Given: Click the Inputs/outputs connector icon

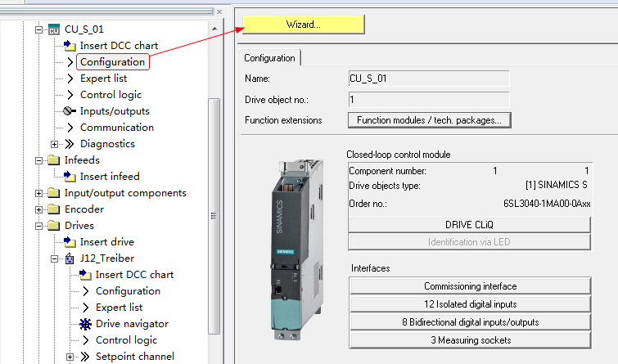Looking at the screenshot, I should tap(70, 111).
